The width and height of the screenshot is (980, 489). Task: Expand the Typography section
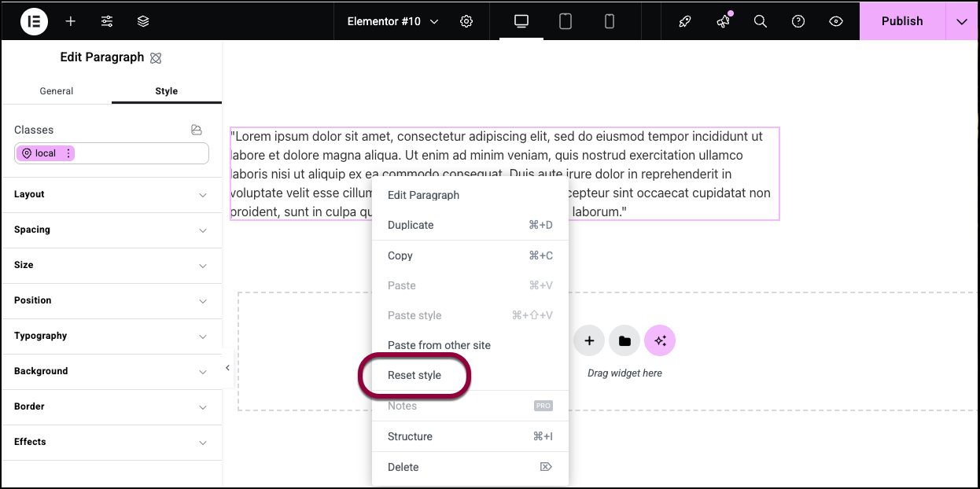111,336
